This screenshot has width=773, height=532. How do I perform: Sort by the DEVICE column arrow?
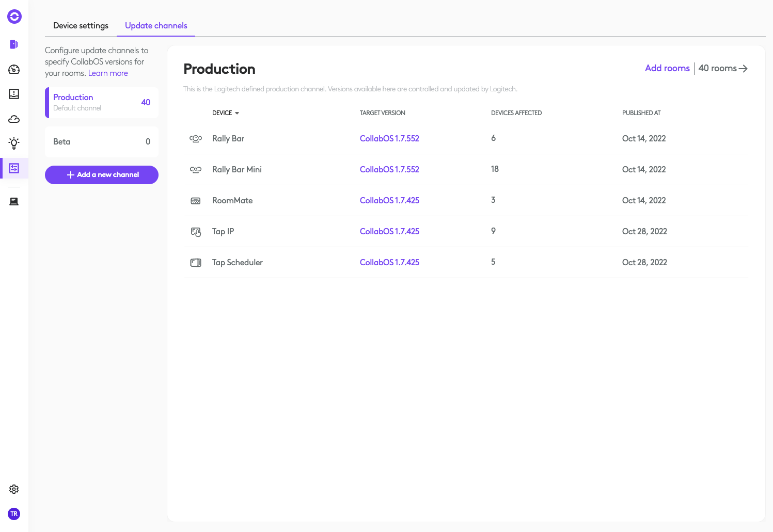pos(237,113)
